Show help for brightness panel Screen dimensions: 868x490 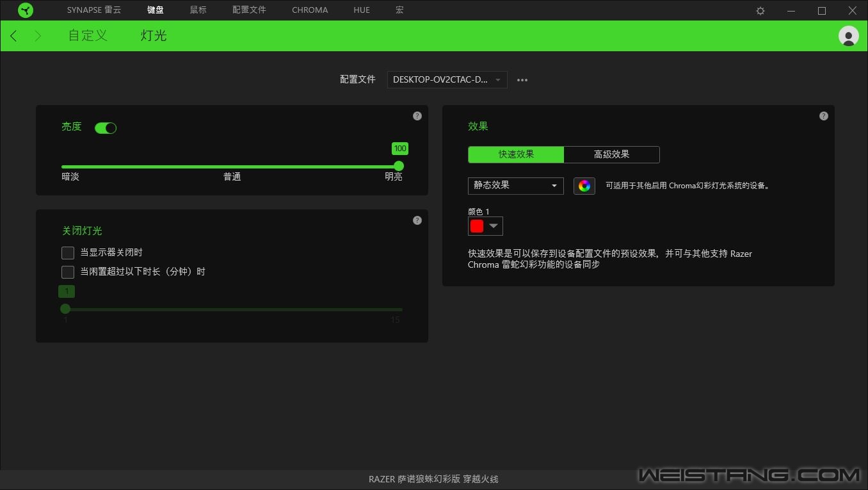click(x=417, y=116)
